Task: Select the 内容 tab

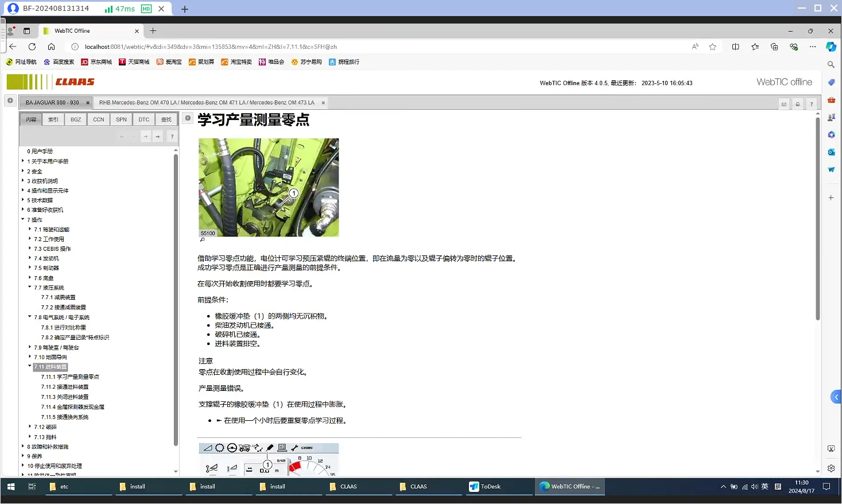Action: point(31,119)
